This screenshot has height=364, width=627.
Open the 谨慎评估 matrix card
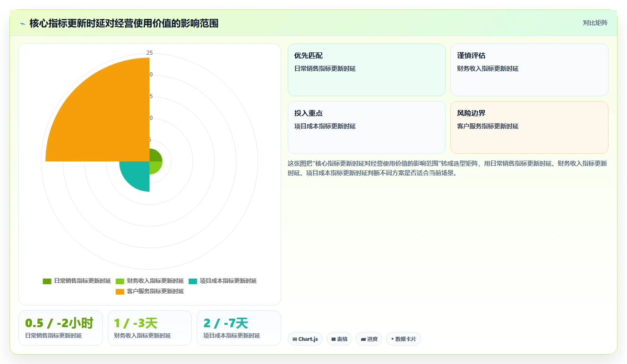pyautogui.click(x=529, y=70)
